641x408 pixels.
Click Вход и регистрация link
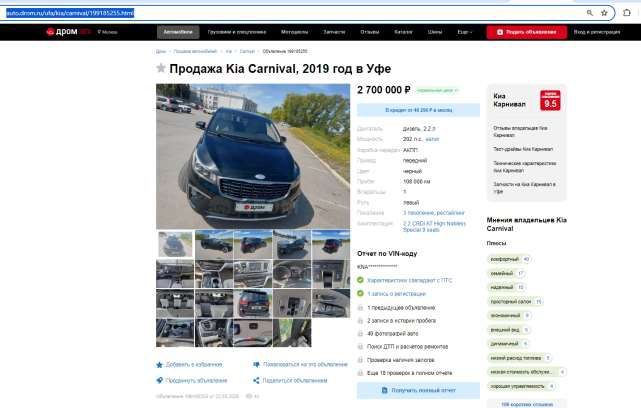pyautogui.click(x=597, y=32)
